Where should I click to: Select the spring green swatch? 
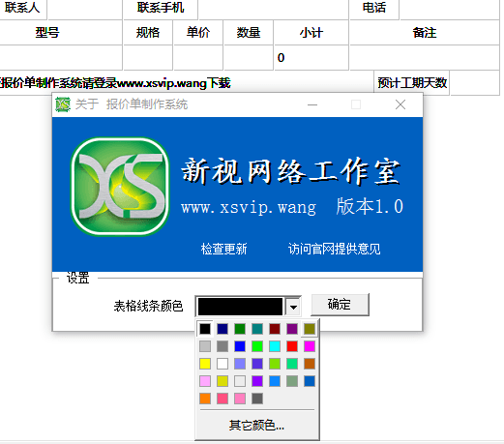[x=292, y=364]
